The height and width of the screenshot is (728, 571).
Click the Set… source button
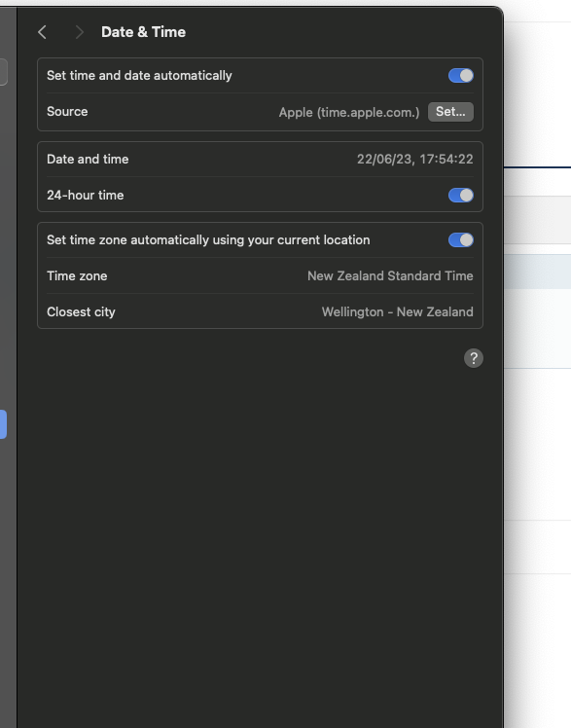point(450,112)
